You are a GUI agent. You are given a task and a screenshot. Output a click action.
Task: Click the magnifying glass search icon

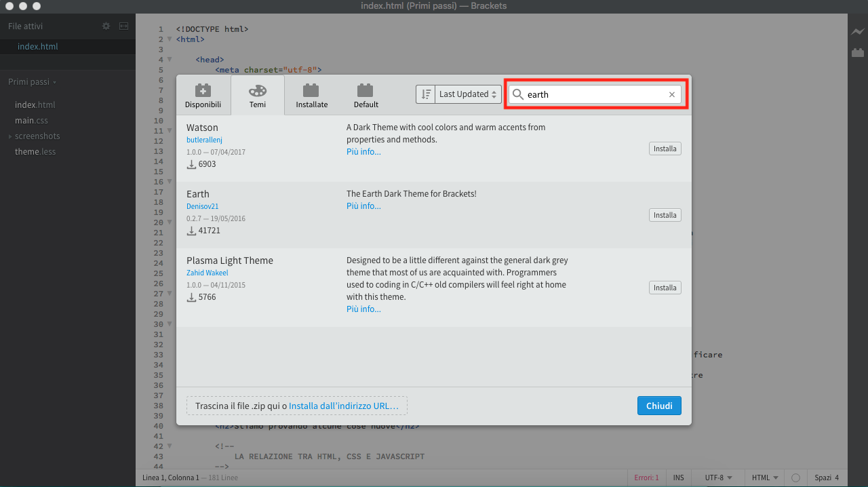pos(518,95)
